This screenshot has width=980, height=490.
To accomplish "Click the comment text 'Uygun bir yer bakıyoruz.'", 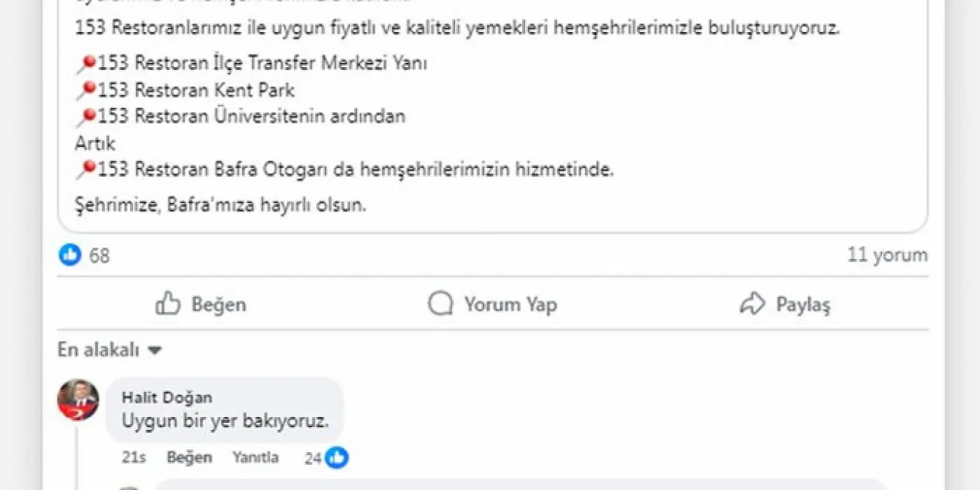I will (226, 421).
